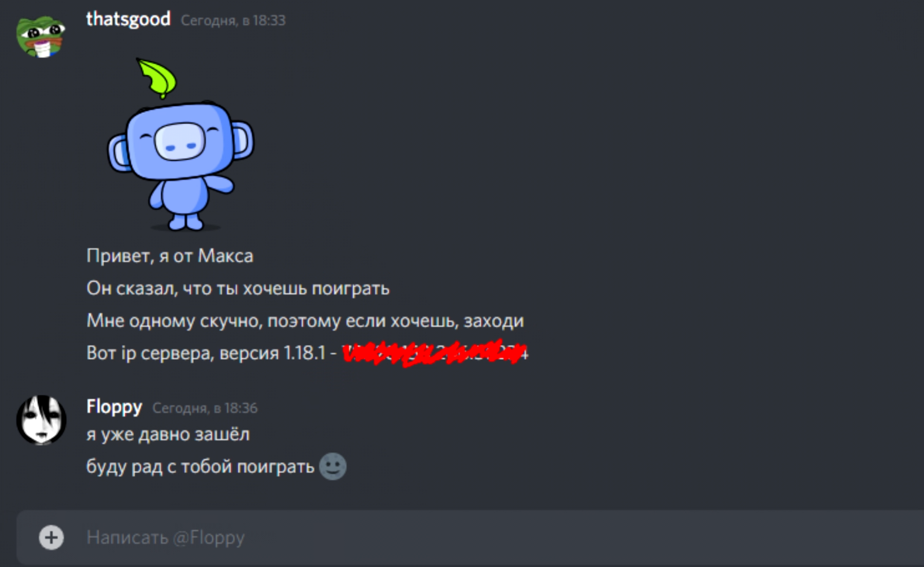Open the blue Wumpus sticker
Viewport: 924px width, 567px height.
pyautogui.click(x=181, y=145)
